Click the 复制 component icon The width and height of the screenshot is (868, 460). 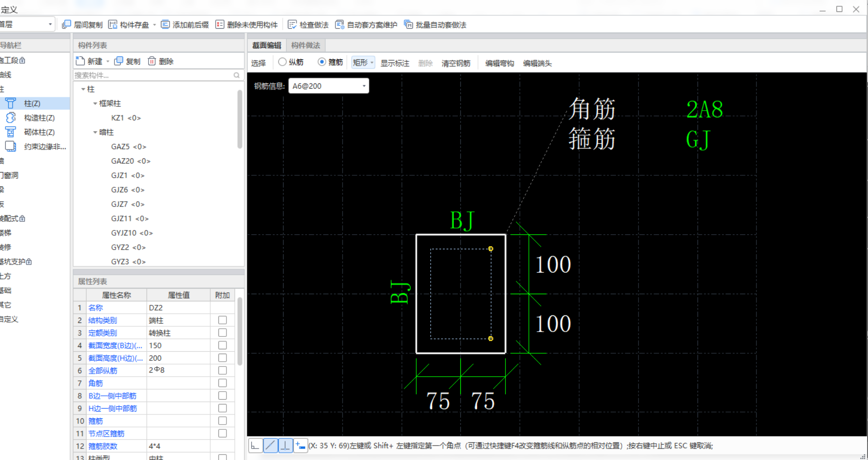[x=119, y=61]
